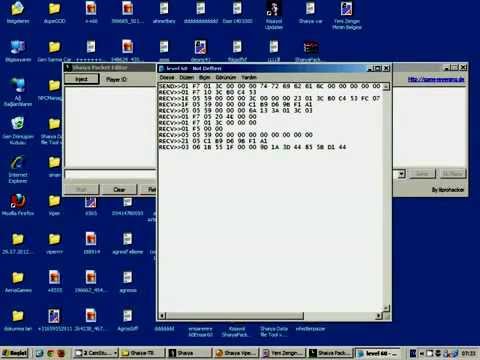Open the AgresiSiff file icon
The width and height of the screenshot is (480, 360).
pos(127,320)
